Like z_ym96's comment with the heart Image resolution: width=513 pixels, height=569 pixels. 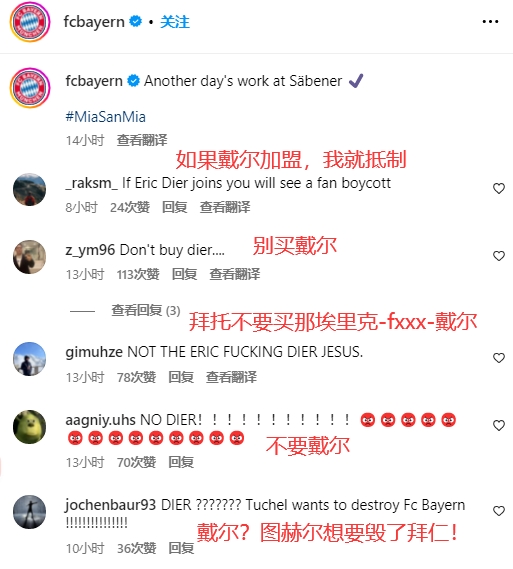(499, 256)
